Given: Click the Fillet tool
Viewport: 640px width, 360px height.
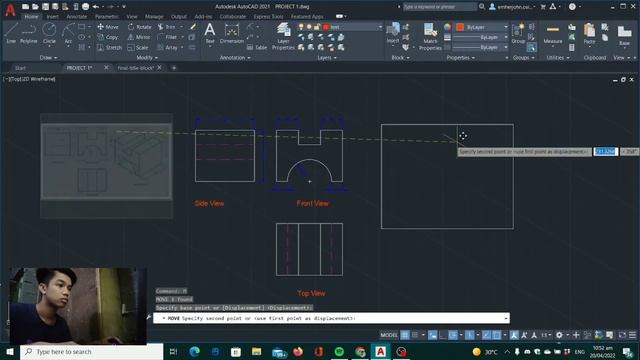Looking at the screenshot, I should 167,37.
